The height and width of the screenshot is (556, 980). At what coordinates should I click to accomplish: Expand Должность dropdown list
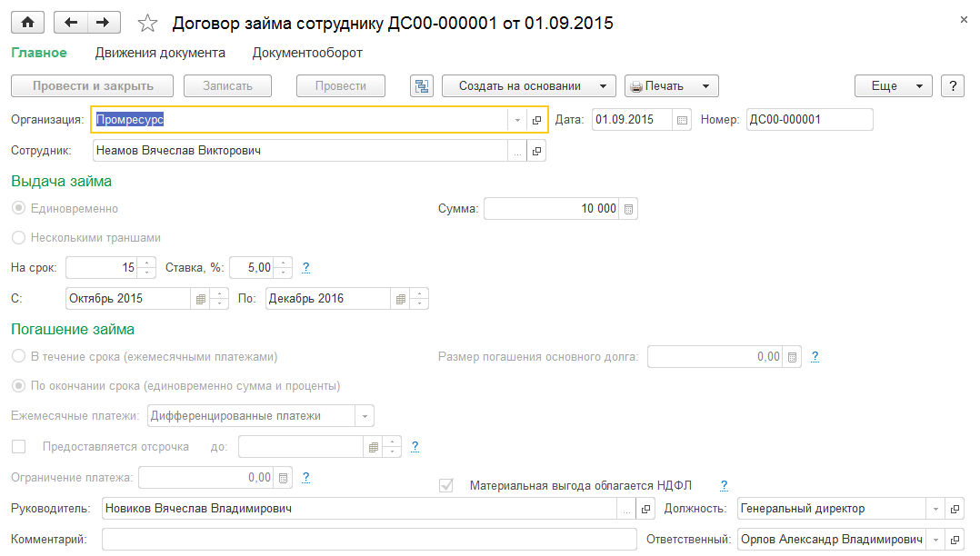coord(935,510)
